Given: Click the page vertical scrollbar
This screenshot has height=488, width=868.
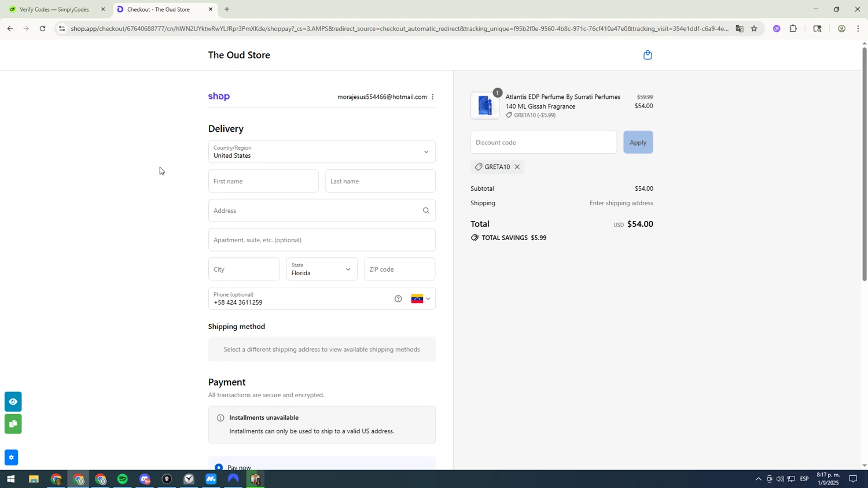Looking at the screenshot, I should [865, 164].
